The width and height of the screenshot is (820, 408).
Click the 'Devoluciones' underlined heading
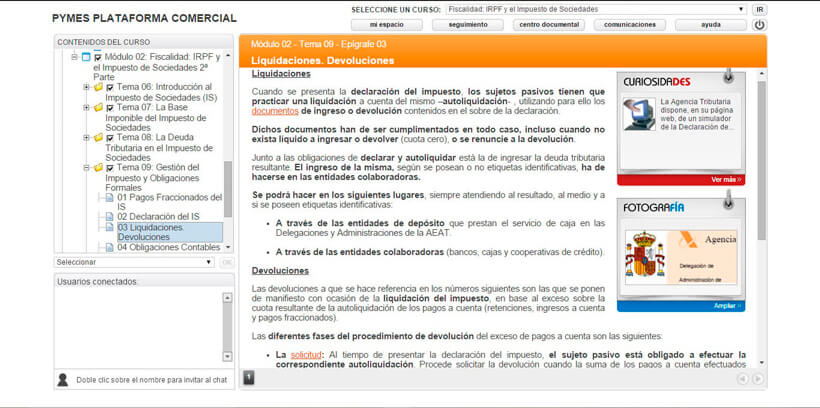[x=280, y=270]
